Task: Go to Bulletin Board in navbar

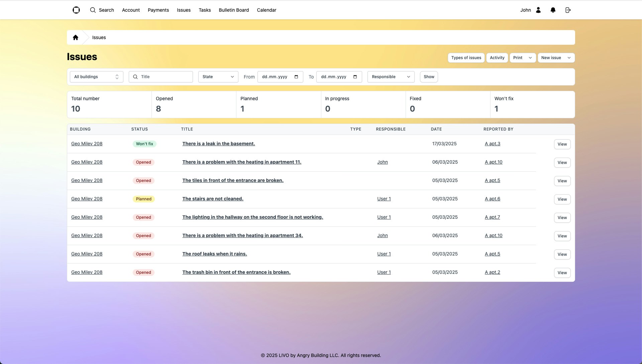Action: point(234,10)
